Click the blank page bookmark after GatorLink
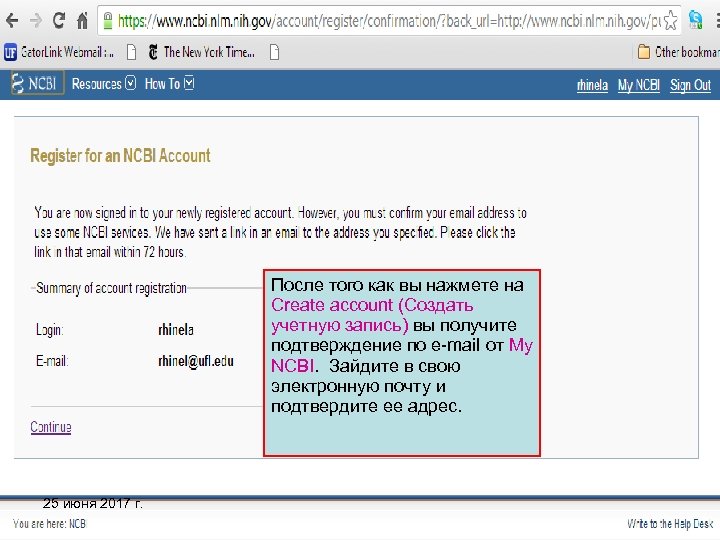This screenshot has width=720, height=540. click(131, 52)
